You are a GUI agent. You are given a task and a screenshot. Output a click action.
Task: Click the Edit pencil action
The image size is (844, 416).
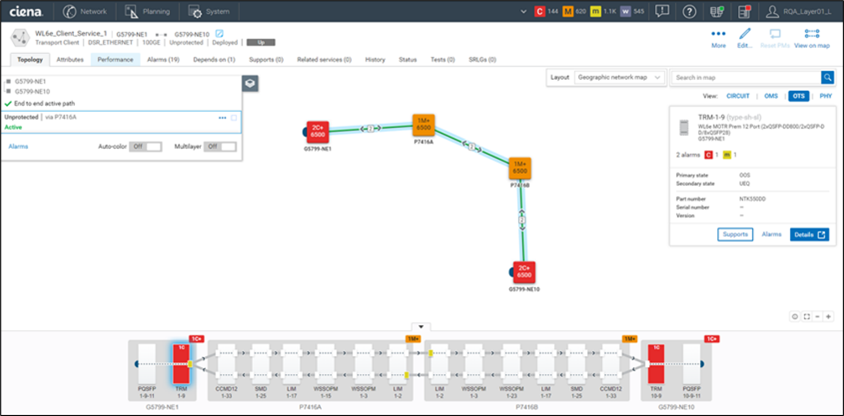click(744, 39)
